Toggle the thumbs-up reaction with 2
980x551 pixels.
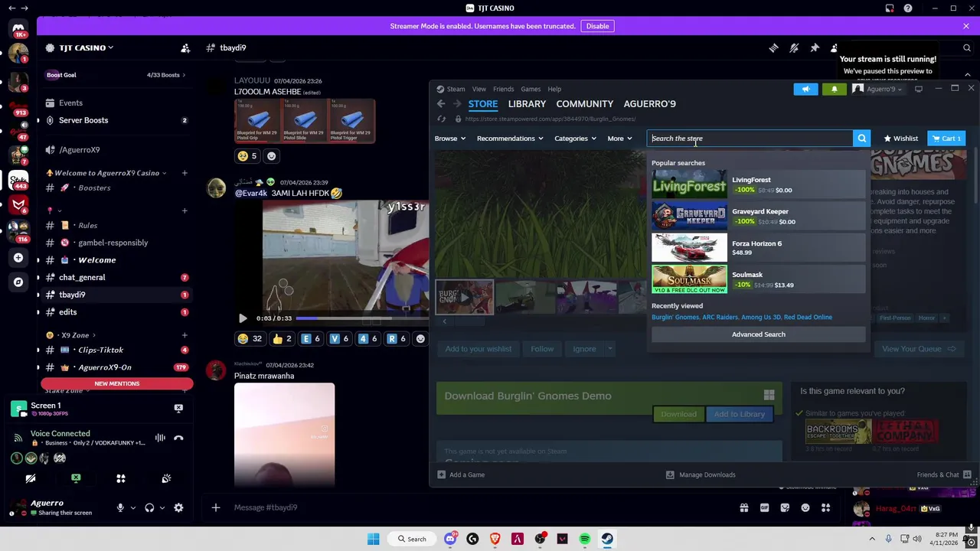[281, 338]
